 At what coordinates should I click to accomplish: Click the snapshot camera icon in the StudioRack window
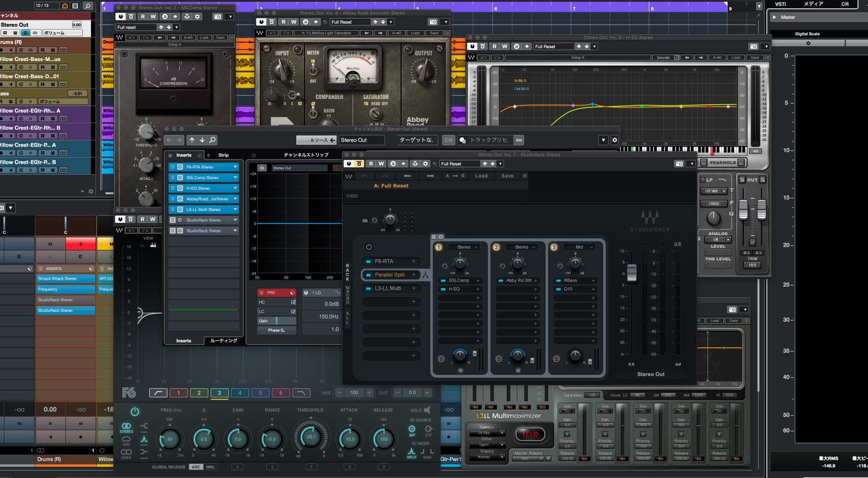click(x=679, y=164)
